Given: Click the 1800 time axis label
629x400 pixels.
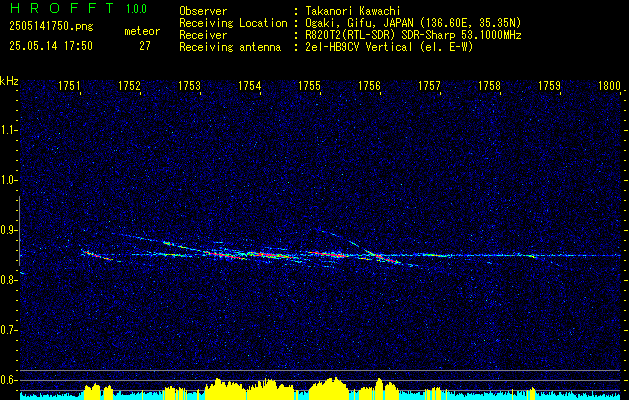Looking at the screenshot, I should pos(609,86).
